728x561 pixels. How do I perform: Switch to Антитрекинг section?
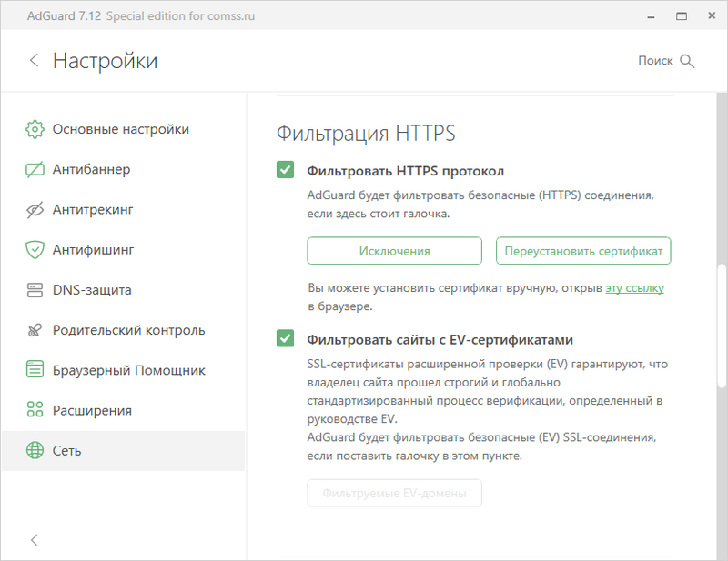pyautogui.click(x=123, y=210)
